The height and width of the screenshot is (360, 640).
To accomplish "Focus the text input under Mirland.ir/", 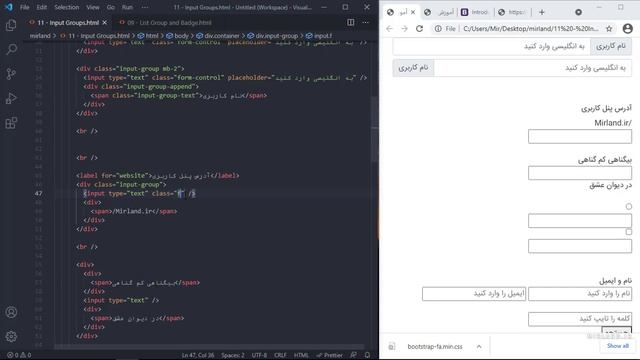I will coord(580,136).
